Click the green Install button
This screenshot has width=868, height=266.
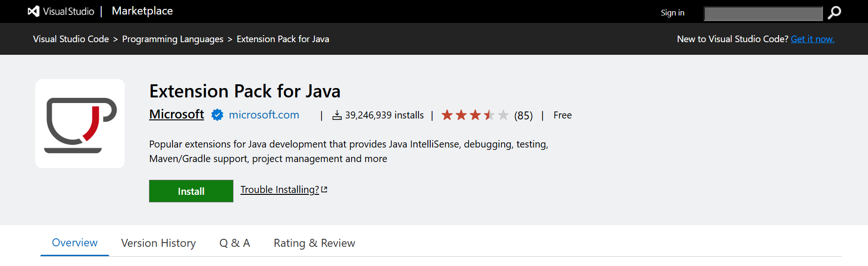[x=191, y=191]
